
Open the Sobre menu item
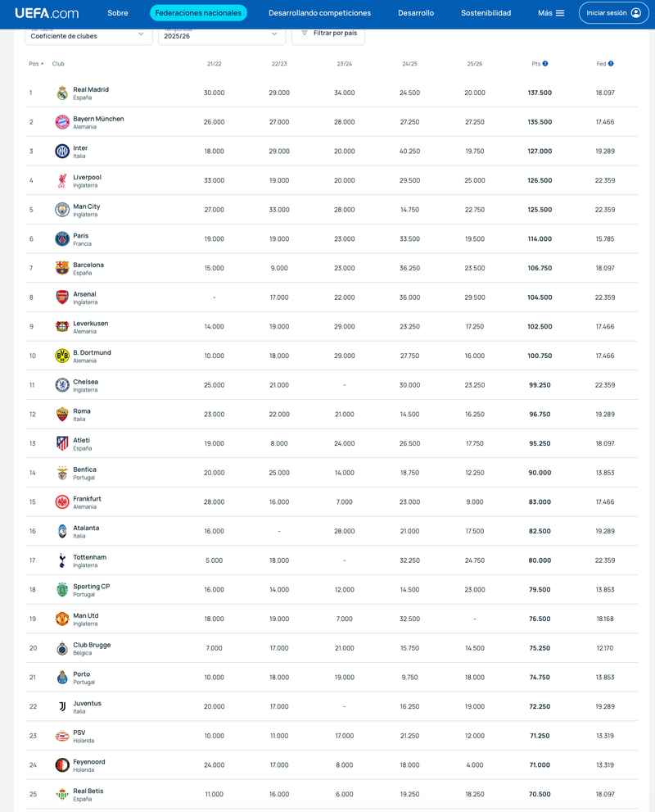pyautogui.click(x=118, y=13)
